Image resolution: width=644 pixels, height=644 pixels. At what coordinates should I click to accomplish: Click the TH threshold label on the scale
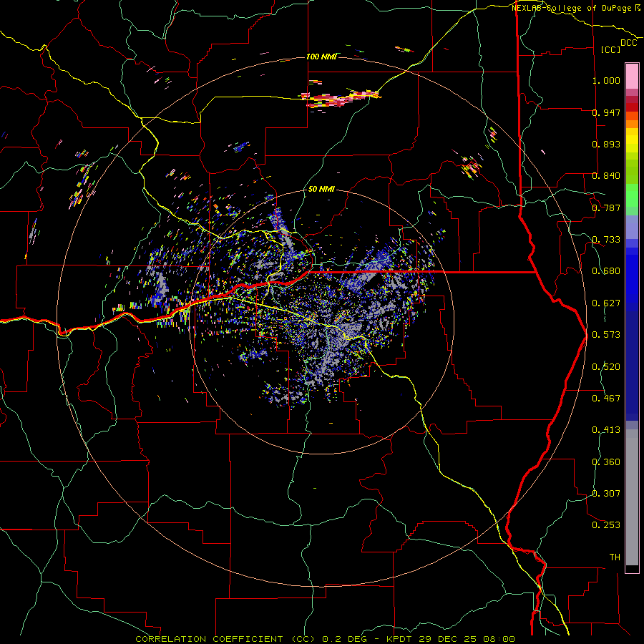point(615,557)
